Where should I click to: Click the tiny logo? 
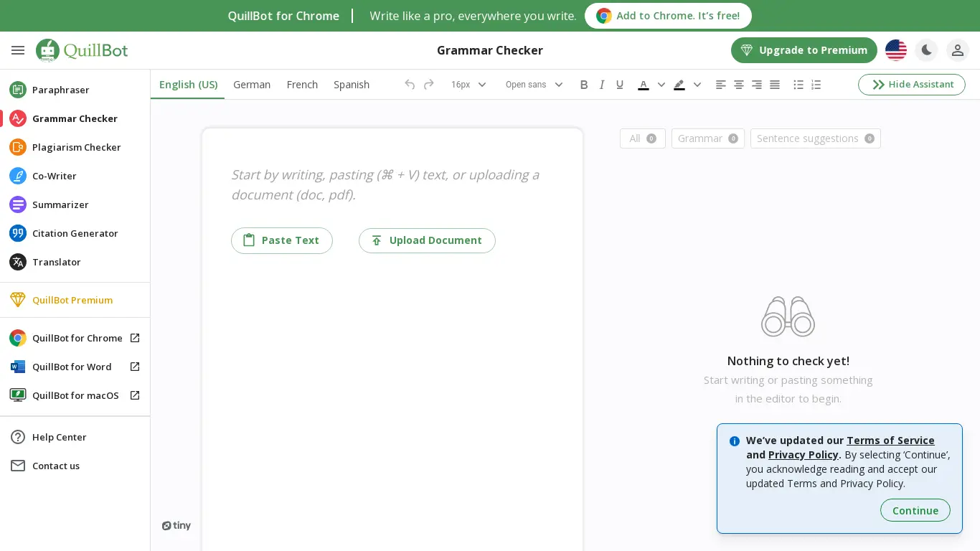coord(176,526)
